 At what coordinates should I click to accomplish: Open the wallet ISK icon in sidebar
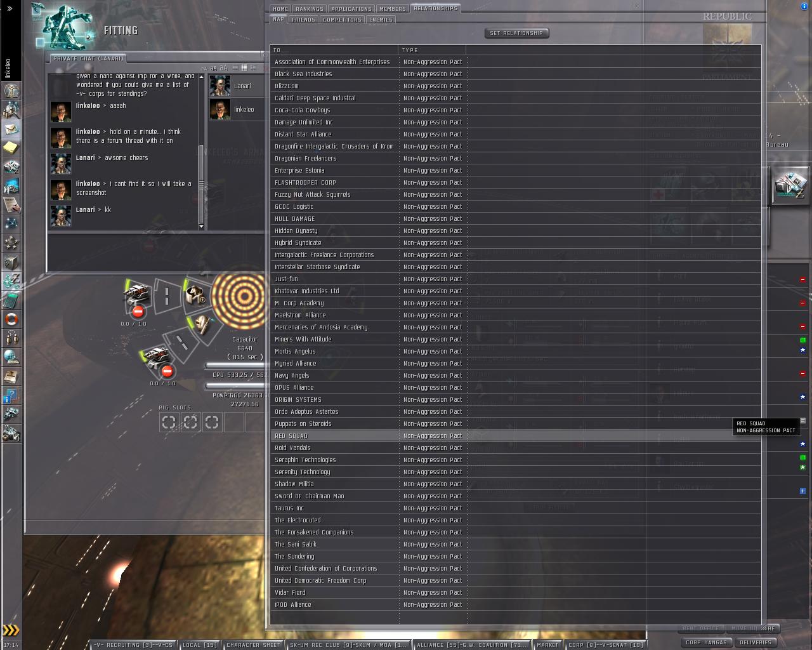click(11, 281)
